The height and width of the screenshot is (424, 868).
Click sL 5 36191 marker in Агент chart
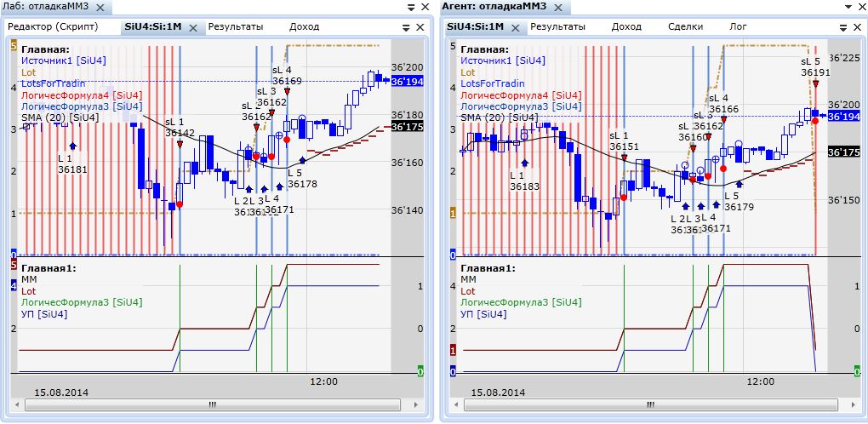click(815, 83)
